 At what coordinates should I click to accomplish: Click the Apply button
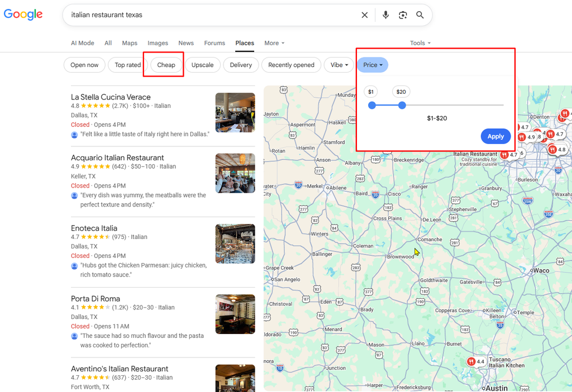[495, 136]
